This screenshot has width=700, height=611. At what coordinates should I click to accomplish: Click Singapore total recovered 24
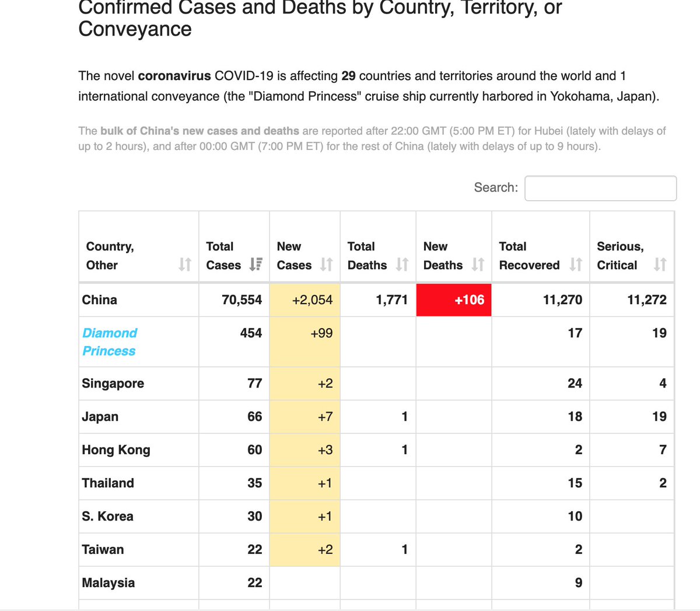pyautogui.click(x=575, y=383)
